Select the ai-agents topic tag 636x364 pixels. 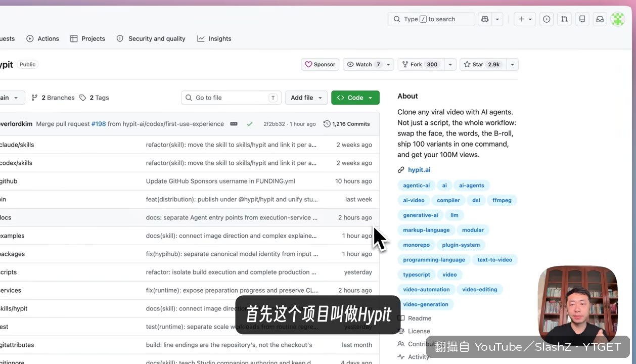coord(472,186)
